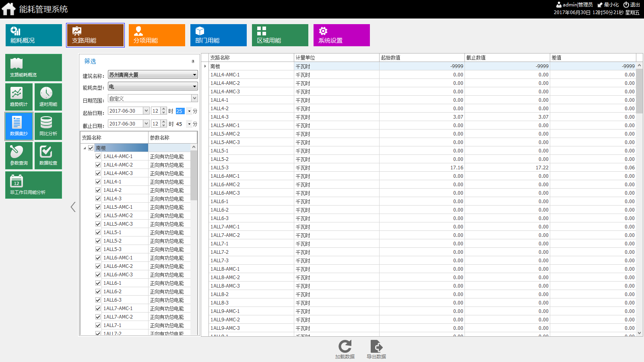Sort by 差值 column header
Image resolution: width=644 pixels, height=362 pixels.
[x=593, y=58]
